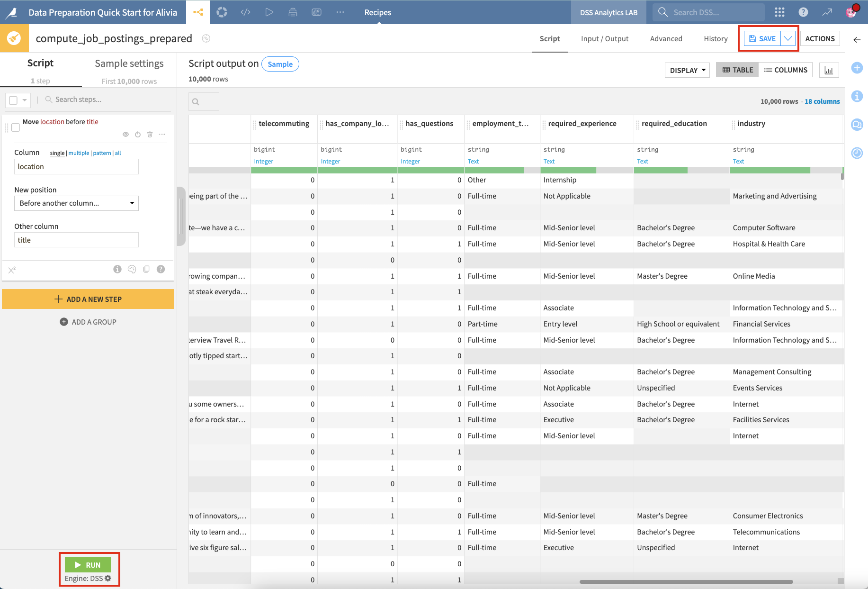
Task: Open step selection dropdown caret
Action: (25, 100)
